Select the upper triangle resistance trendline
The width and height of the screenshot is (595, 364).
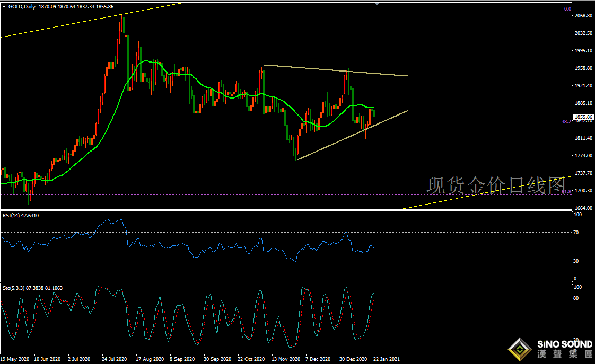334,70
